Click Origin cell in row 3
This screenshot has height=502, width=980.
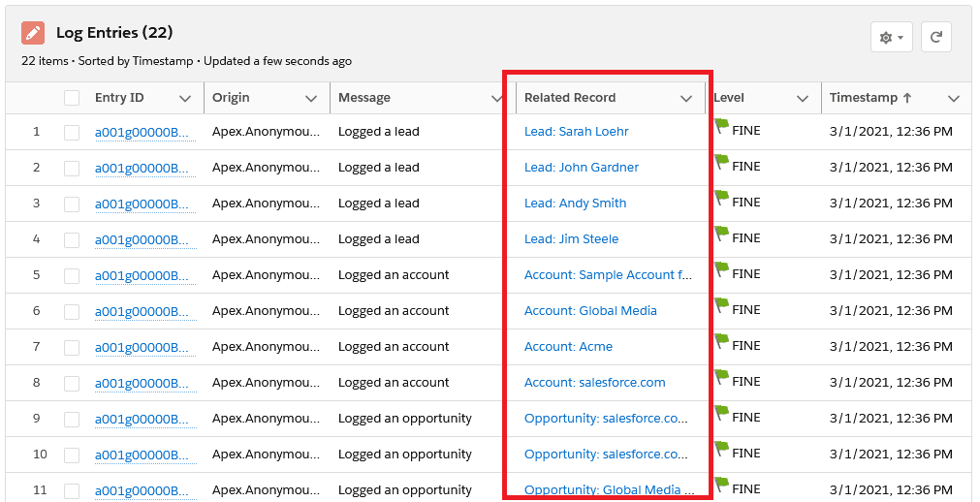click(x=266, y=204)
